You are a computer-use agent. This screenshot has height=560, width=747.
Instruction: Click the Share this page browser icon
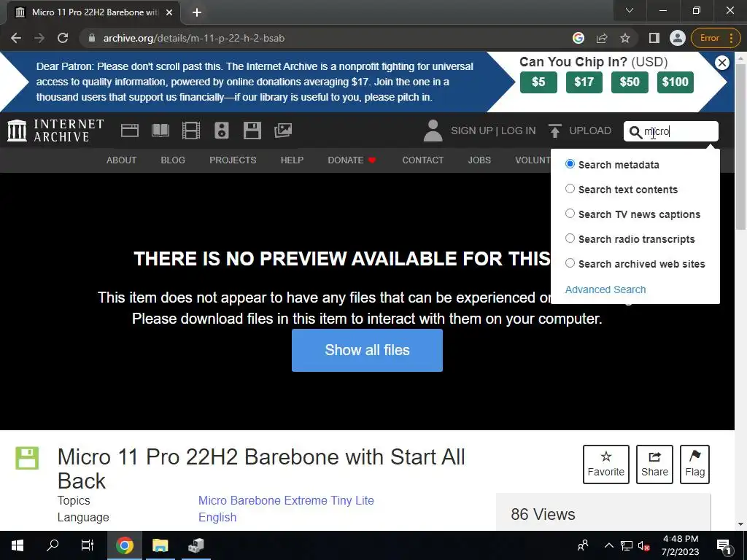(602, 38)
